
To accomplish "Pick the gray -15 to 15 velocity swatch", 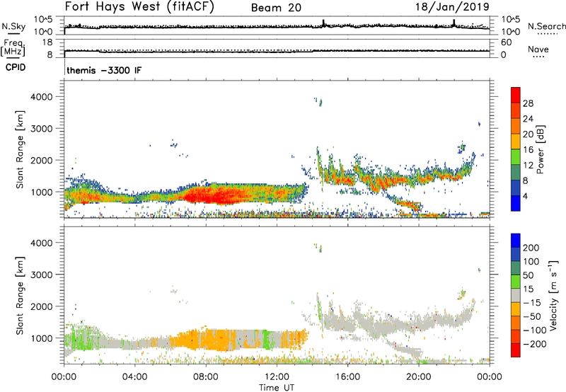I will [x=516, y=295].
